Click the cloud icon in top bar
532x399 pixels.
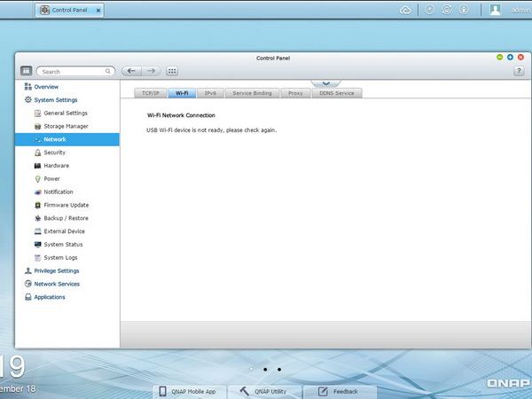405,10
